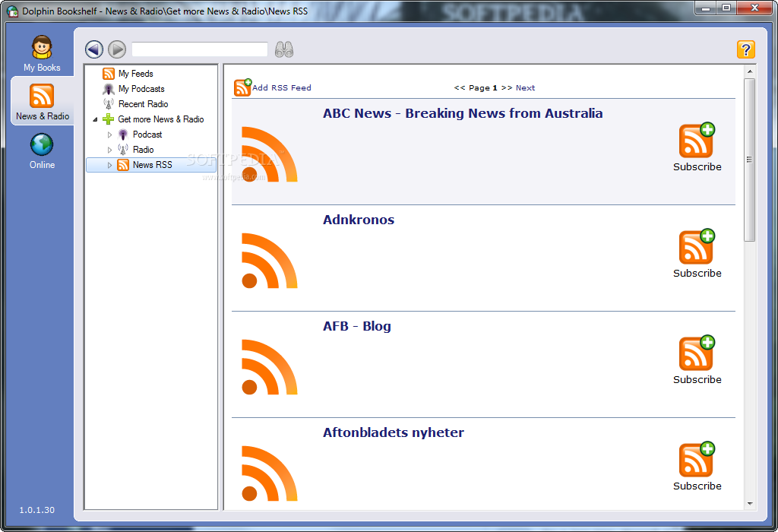Maximize the Dolphin Bookshelf window
Viewport: 778px width, 532px height.
pos(726,8)
